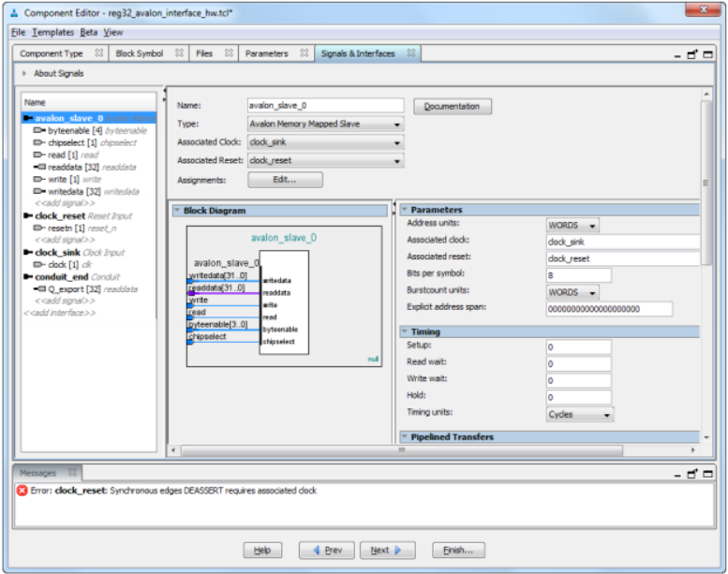Viewport: 728px width, 574px height.
Task: Open the Associated Clock dropdown
Action: pyautogui.click(x=325, y=142)
